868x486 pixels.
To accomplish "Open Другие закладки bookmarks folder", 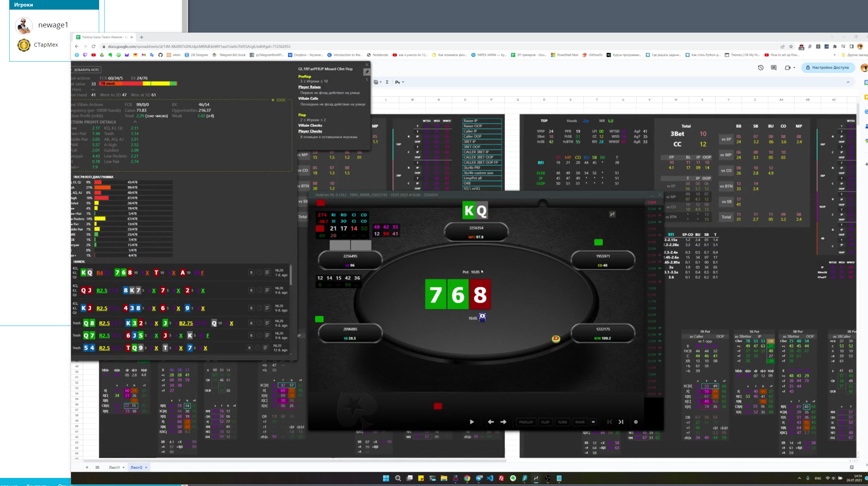I will tap(854, 55).
